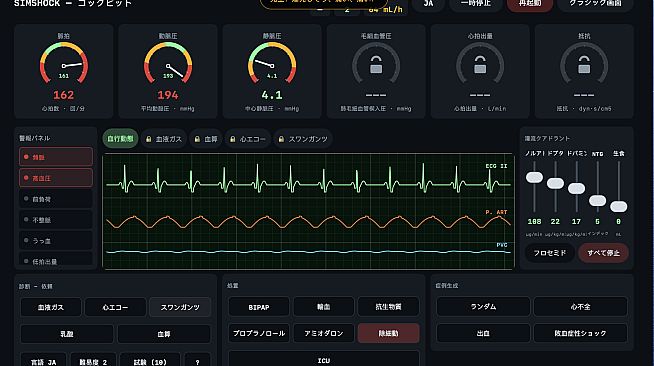Open the locked 心エコー tab

click(248, 139)
